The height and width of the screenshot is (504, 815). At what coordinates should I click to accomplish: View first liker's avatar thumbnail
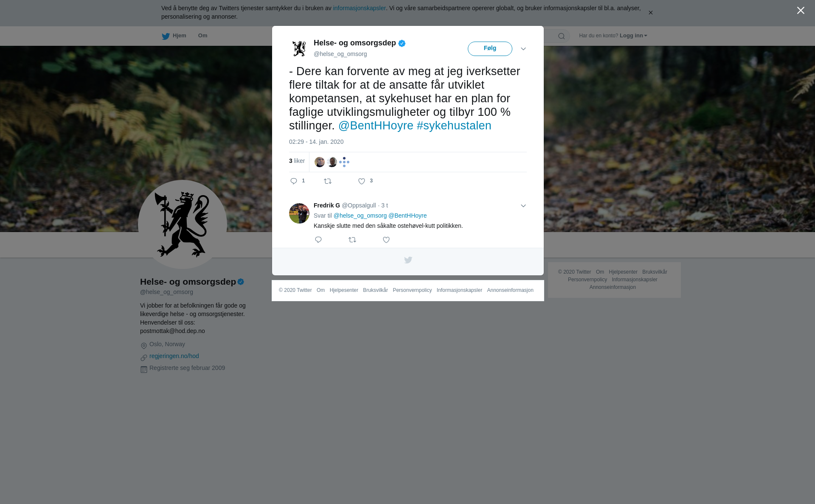320,162
